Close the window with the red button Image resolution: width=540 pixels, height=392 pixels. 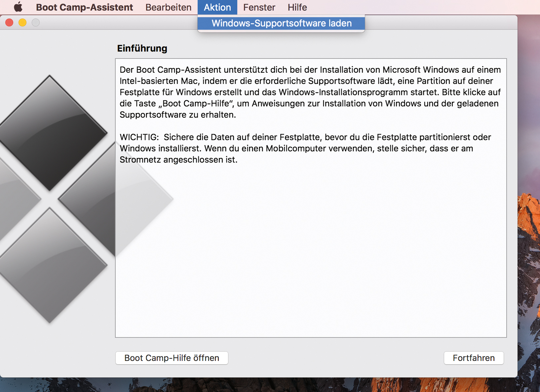(9, 22)
